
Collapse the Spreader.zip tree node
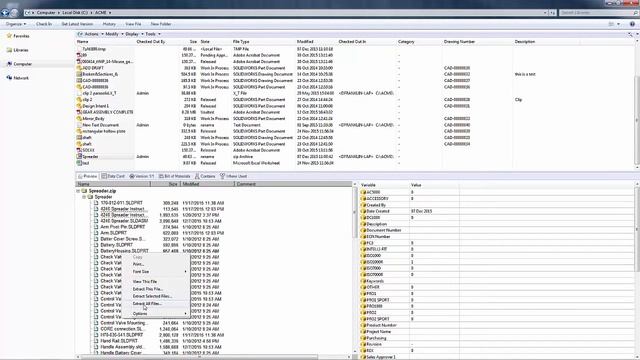pyautogui.click(x=78, y=191)
